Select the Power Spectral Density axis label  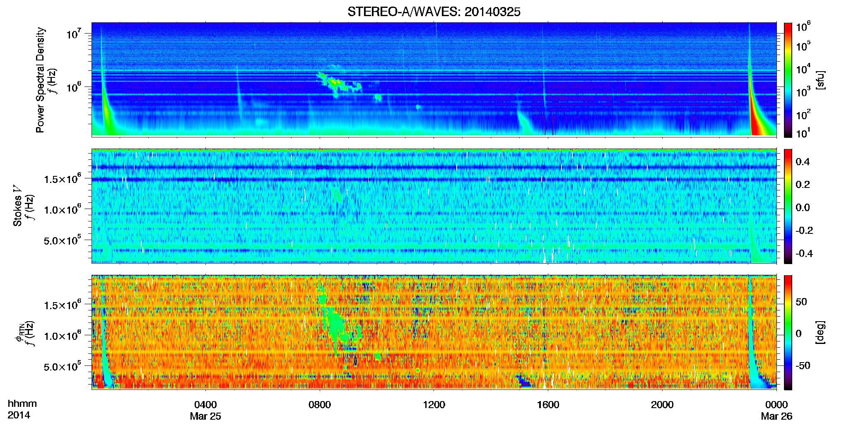click(40, 80)
